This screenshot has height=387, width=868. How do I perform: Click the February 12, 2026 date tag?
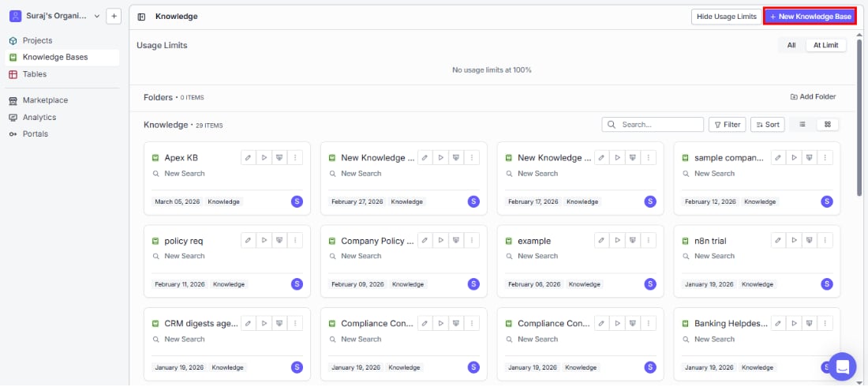(x=710, y=202)
